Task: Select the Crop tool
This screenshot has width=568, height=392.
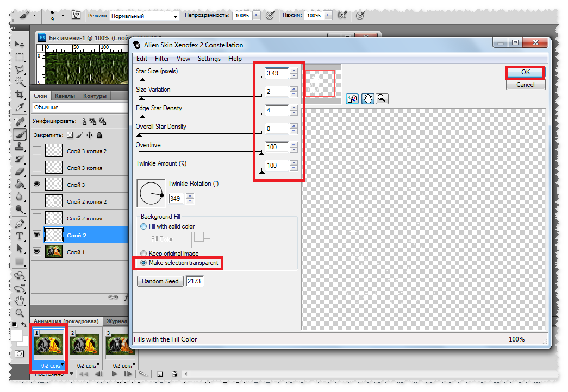Action: click(x=20, y=94)
